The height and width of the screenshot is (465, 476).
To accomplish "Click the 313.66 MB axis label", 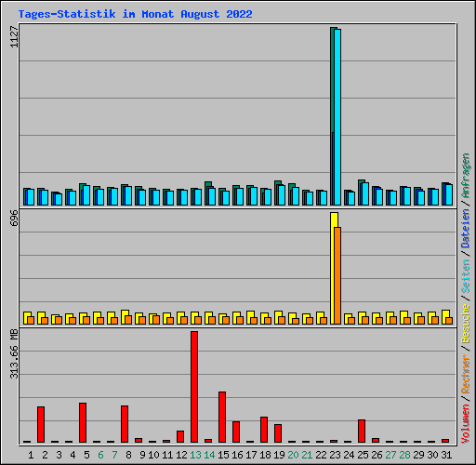I will click(x=14, y=353).
